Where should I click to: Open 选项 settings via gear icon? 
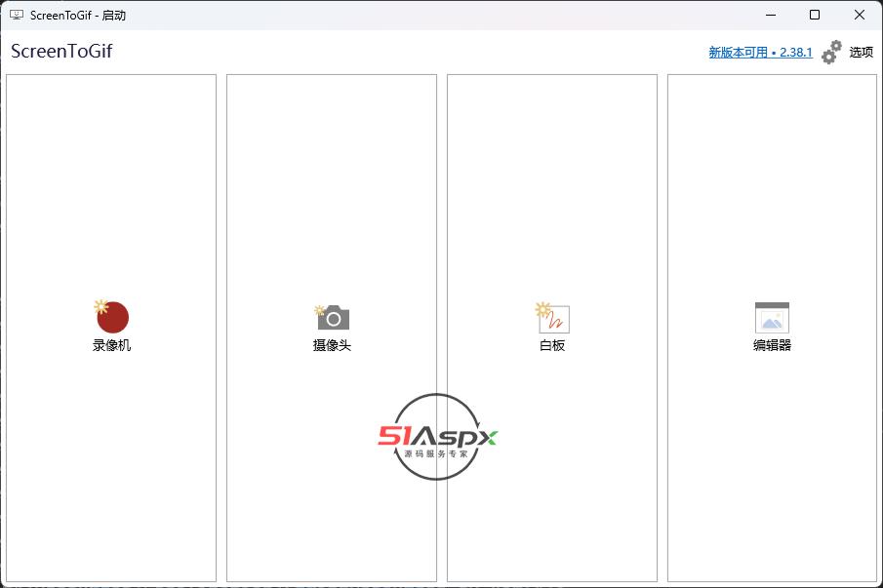(847, 53)
